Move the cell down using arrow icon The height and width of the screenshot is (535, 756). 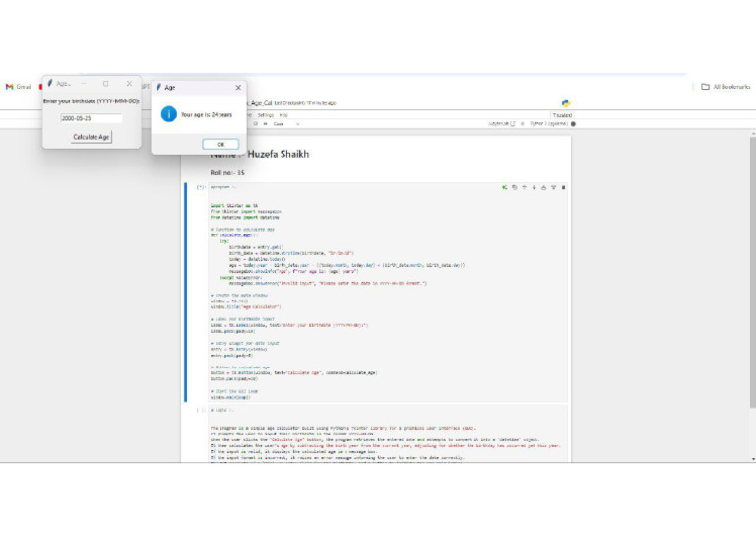coord(534,186)
